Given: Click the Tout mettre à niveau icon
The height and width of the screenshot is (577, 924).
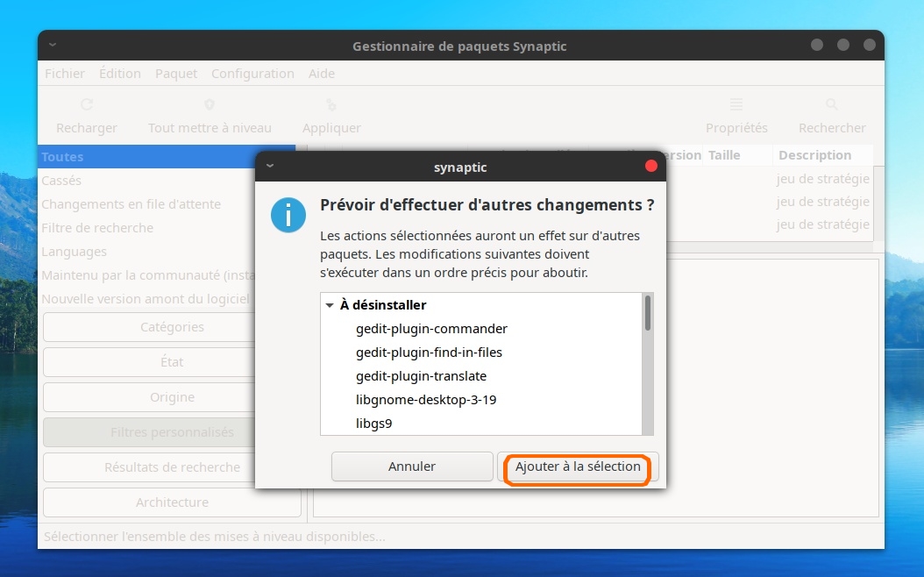Looking at the screenshot, I should [210, 105].
